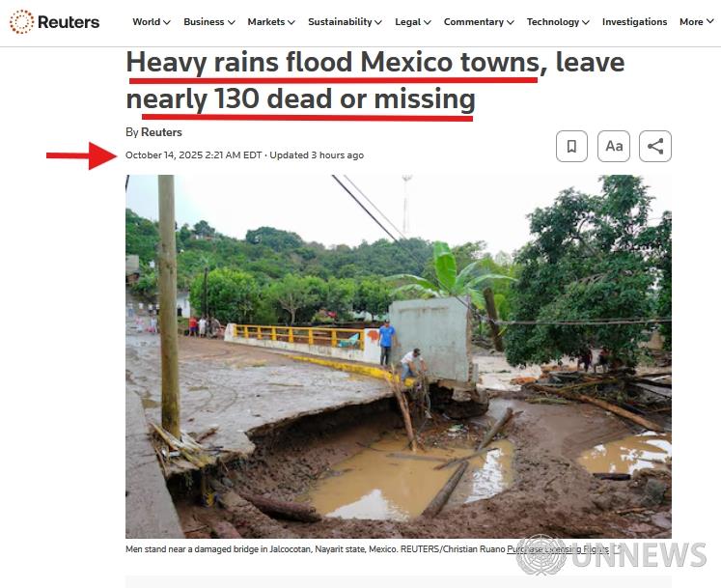Click the article headline text
This screenshot has width=721, height=588.
click(374, 80)
